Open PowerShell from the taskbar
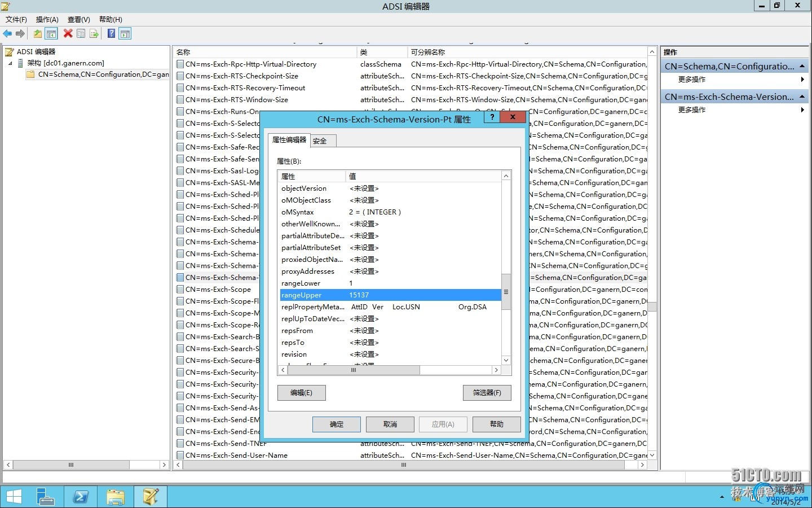This screenshot has width=812, height=508. point(80,497)
